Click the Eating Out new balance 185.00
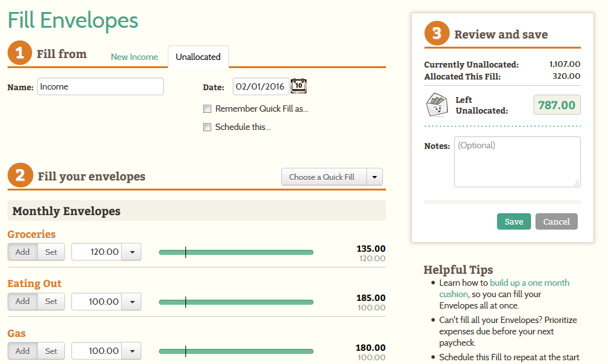The width and height of the screenshot is (608, 364). coord(371,298)
